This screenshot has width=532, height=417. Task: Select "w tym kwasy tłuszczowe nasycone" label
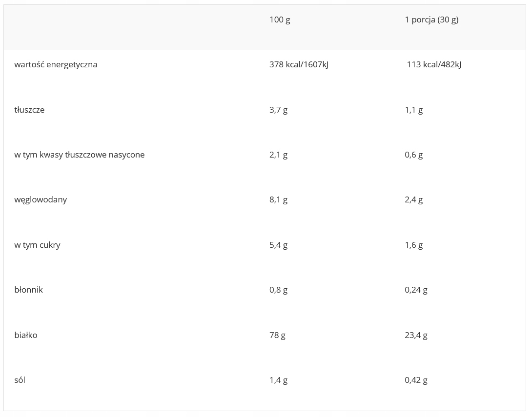tap(80, 155)
